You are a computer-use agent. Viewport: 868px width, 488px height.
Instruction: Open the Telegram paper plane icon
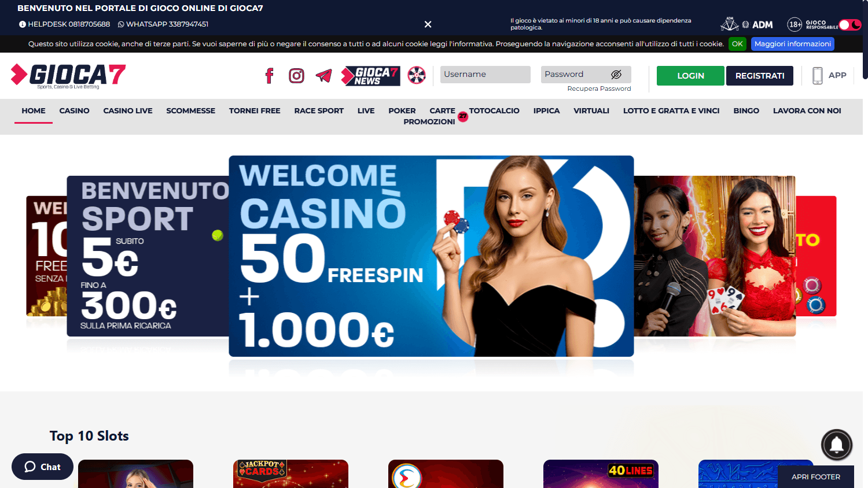[323, 76]
